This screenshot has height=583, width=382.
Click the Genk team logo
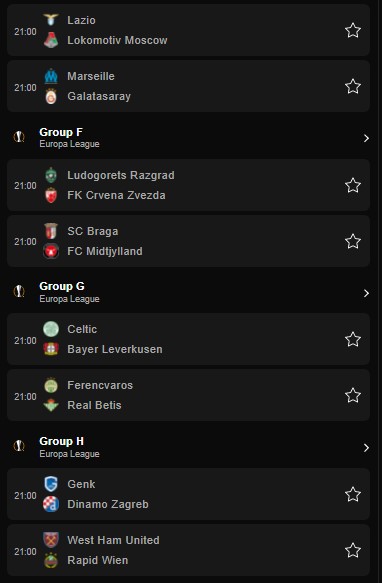click(51, 484)
